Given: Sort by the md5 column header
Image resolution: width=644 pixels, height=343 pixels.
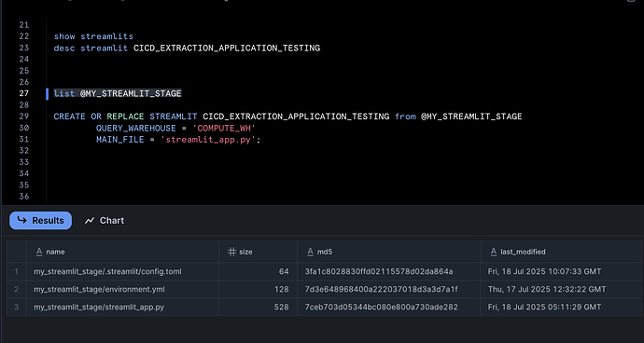Looking at the screenshot, I should [389, 252].
